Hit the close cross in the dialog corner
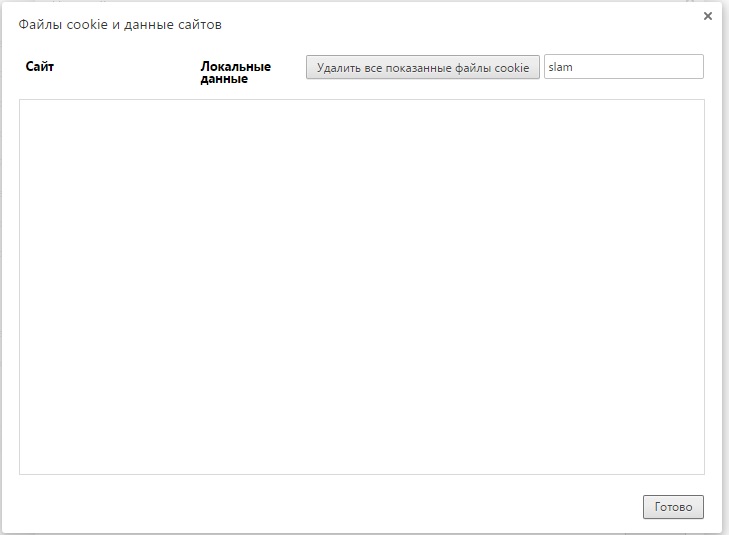 [708, 16]
